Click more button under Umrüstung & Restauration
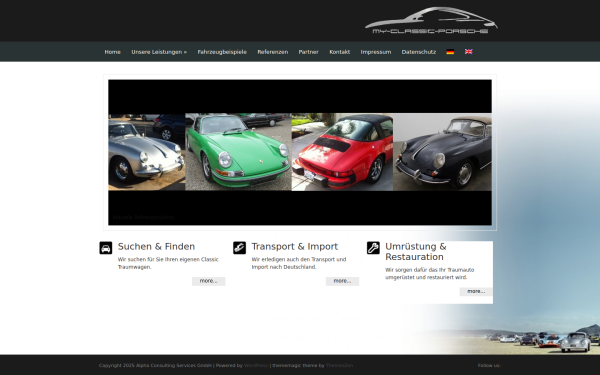The image size is (600, 375). click(476, 291)
